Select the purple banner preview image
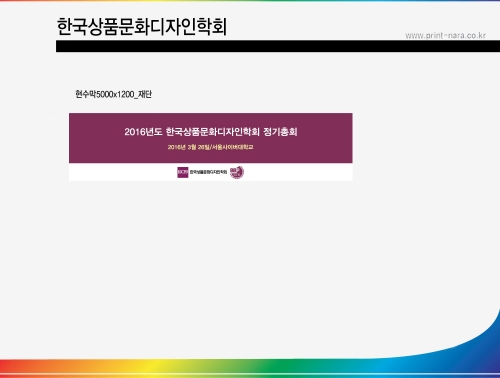500x378 pixels. 211,147
